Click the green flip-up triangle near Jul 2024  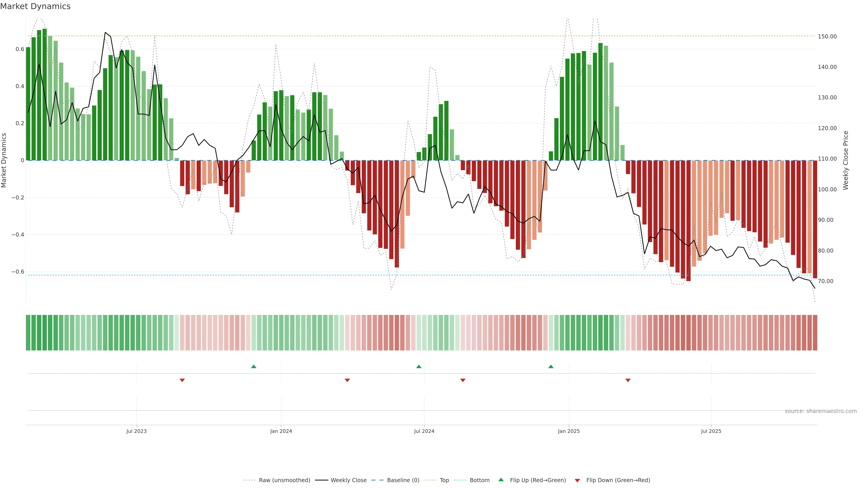point(418,366)
